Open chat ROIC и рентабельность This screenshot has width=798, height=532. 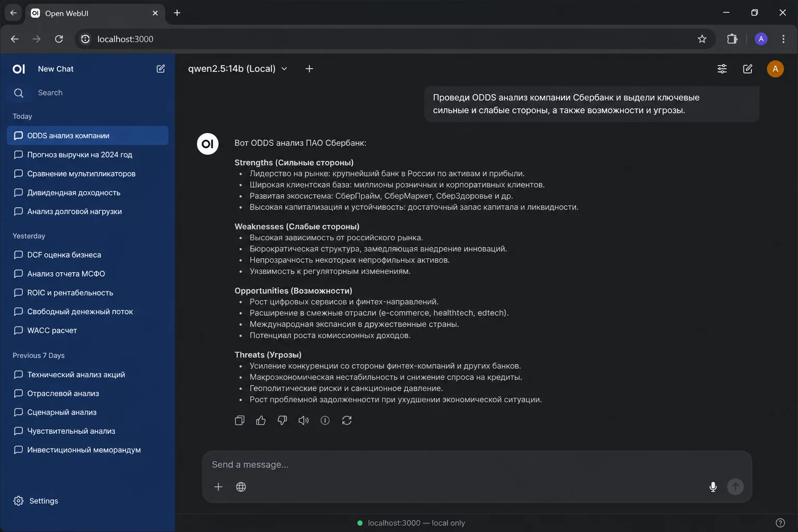pyautogui.click(x=88, y=292)
